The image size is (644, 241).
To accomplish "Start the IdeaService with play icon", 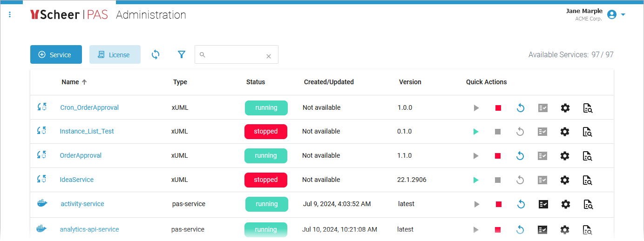I will coord(475,180).
